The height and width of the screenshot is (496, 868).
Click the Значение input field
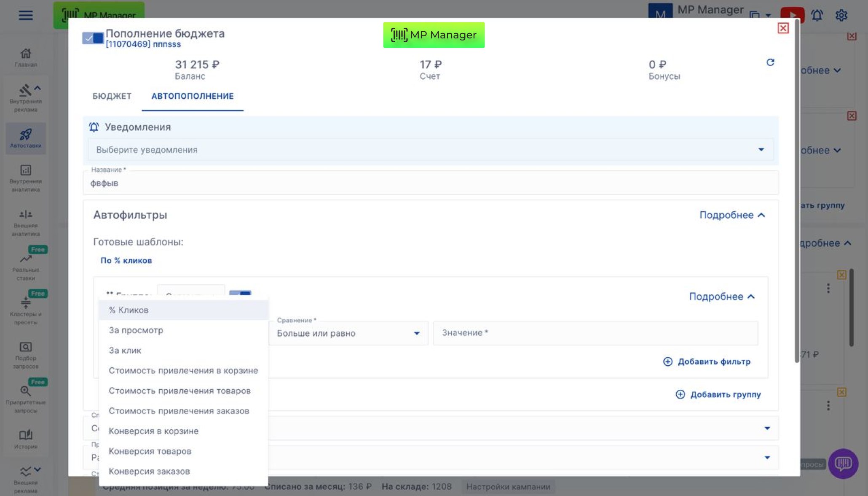(595, 333)
